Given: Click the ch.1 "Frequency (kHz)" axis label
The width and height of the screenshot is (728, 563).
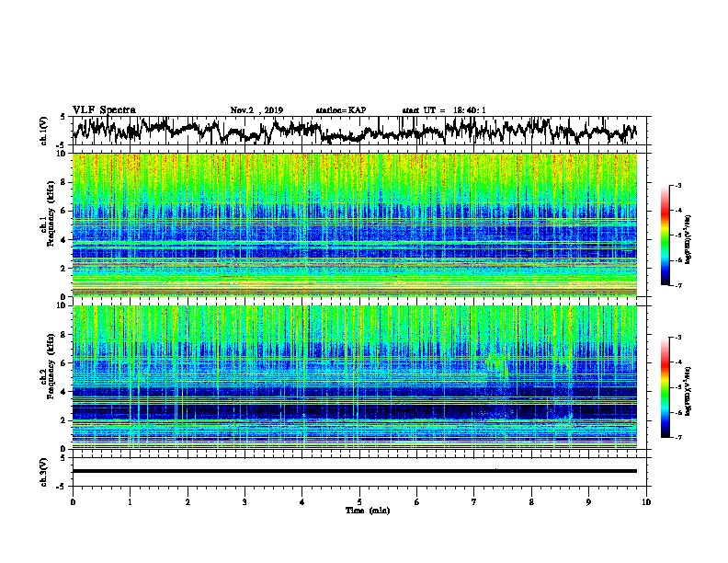Looking at the screenshot, I should [51, 214].
